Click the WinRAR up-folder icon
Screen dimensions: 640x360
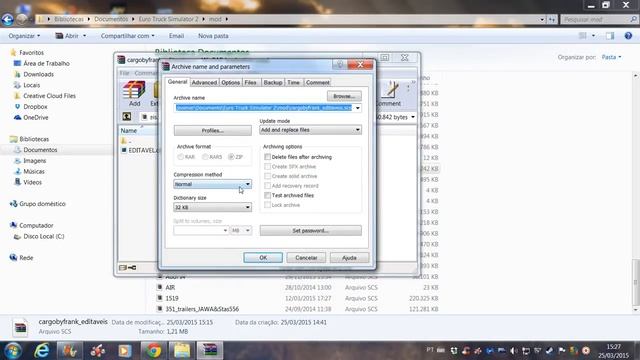[127, 117]
